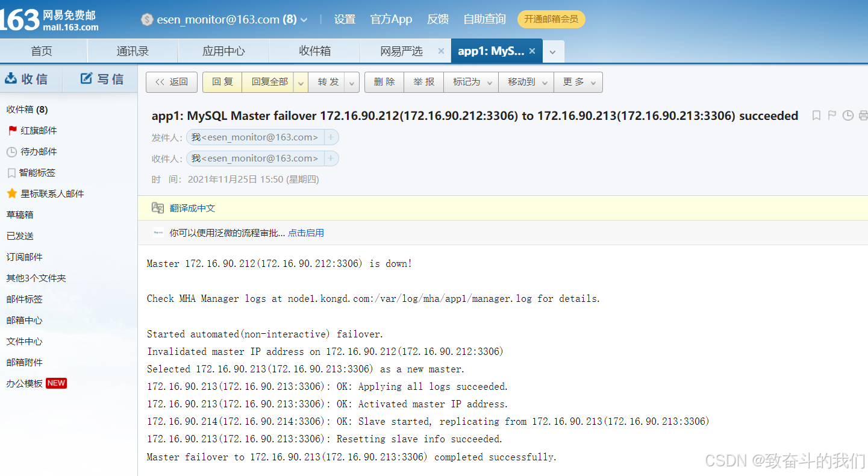Open the 已发送 folder
The image size is (868, 476).
(20, 236)
